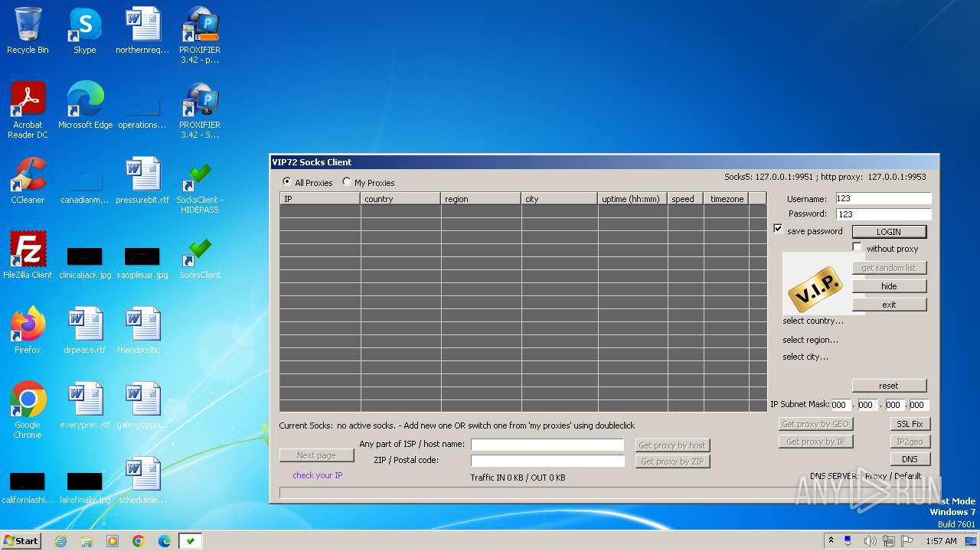Open Google Chrome desktop shortcut
Image resolution: width=980 pixels, height=551 pixels.
[x=28, y=410]
